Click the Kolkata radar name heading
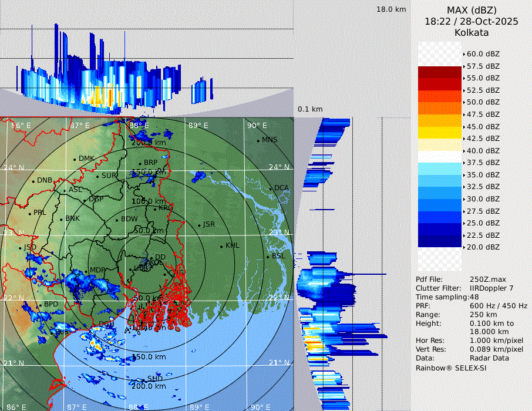The image size is (532, 411). [x=472, y=32]
